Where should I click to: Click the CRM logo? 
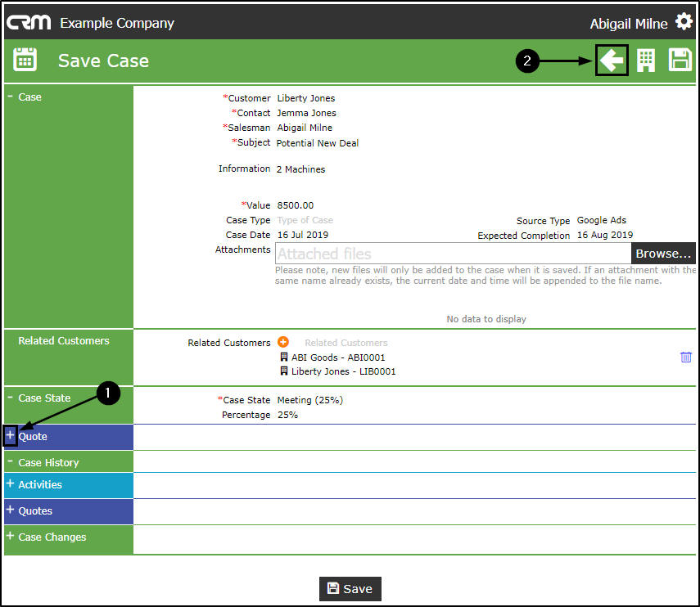tap(29, 22)
